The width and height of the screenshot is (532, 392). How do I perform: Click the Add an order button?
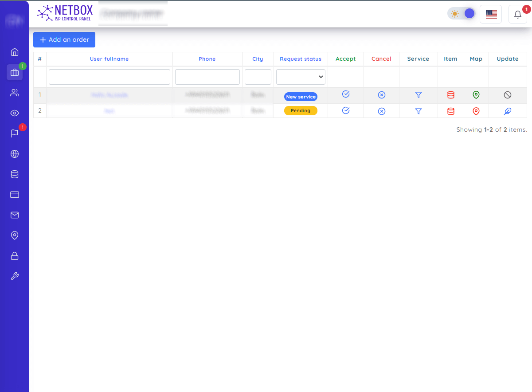click(64, 39)
